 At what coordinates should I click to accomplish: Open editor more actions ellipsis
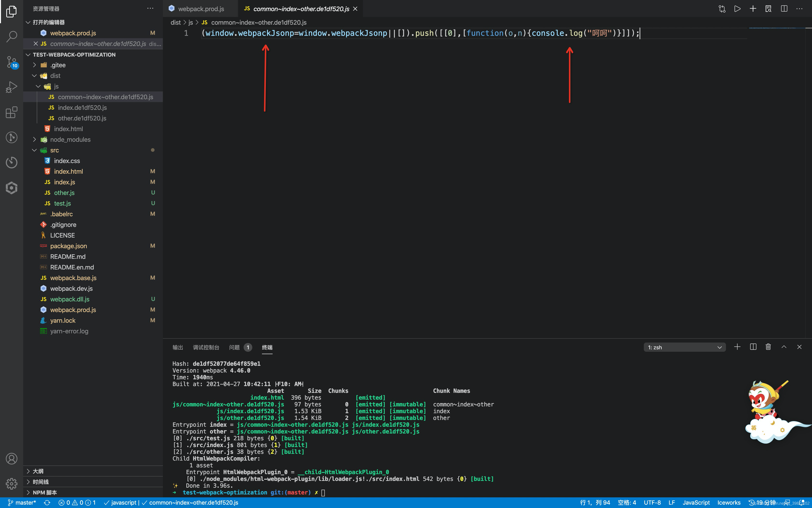[x=800, y=9]
